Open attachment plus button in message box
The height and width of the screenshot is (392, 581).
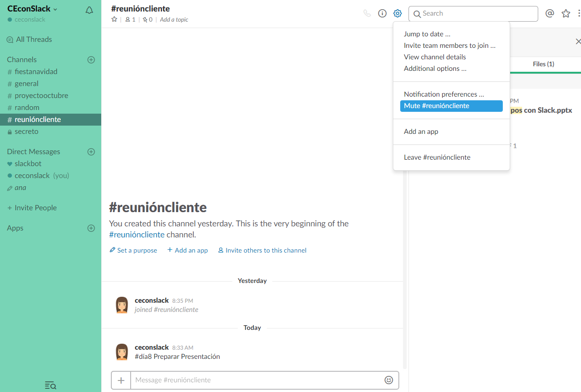(x=121, y=380)
